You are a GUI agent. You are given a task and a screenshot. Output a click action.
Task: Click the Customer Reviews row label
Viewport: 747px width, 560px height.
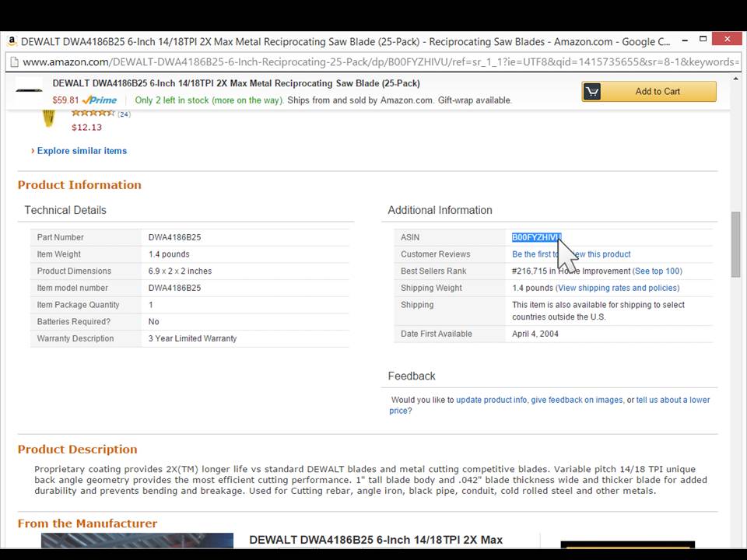(x=436, y=254)
